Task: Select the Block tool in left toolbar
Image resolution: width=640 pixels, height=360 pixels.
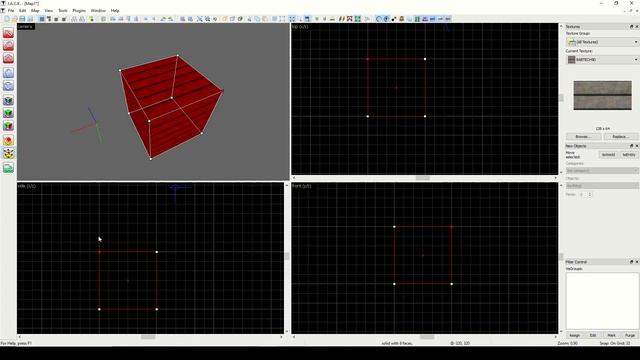Action: tap(8, 86)
